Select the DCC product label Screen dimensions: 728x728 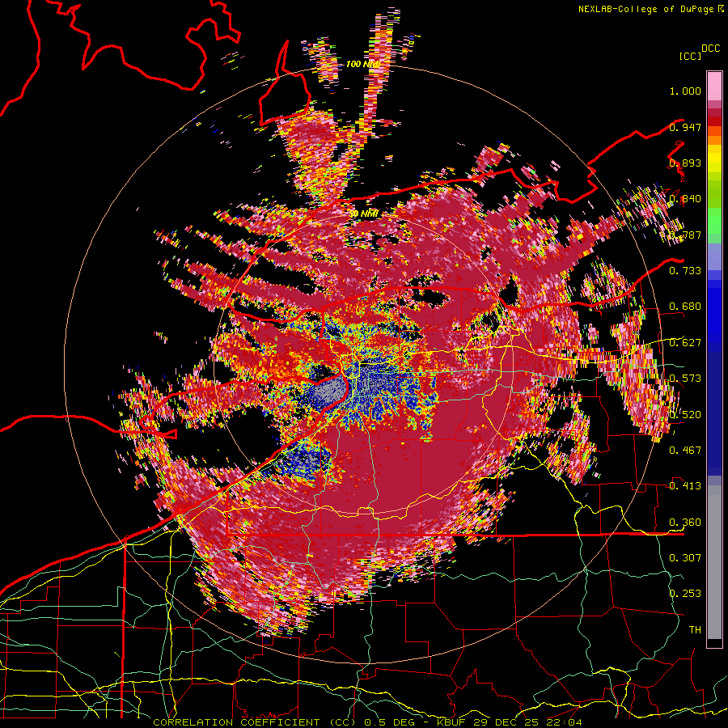tap(710, 49)
